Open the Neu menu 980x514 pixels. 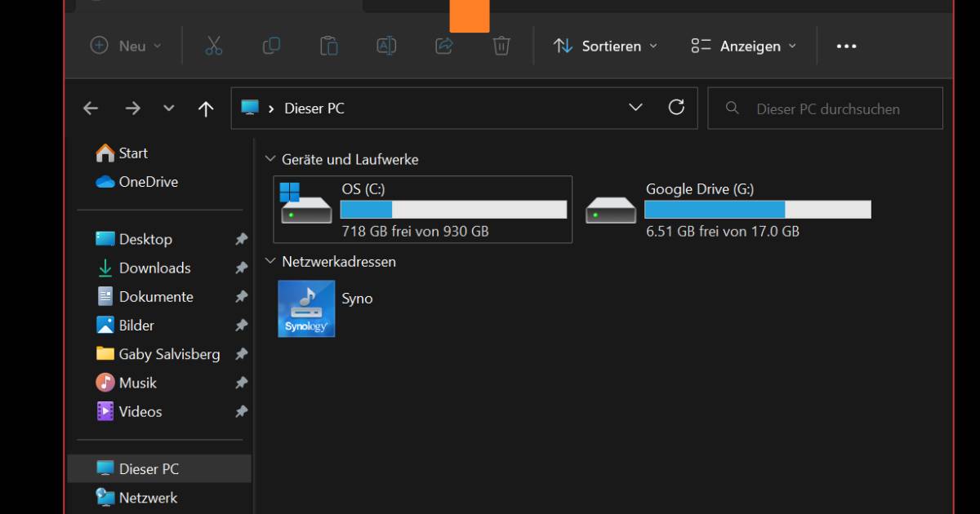(x=124, y=46)
